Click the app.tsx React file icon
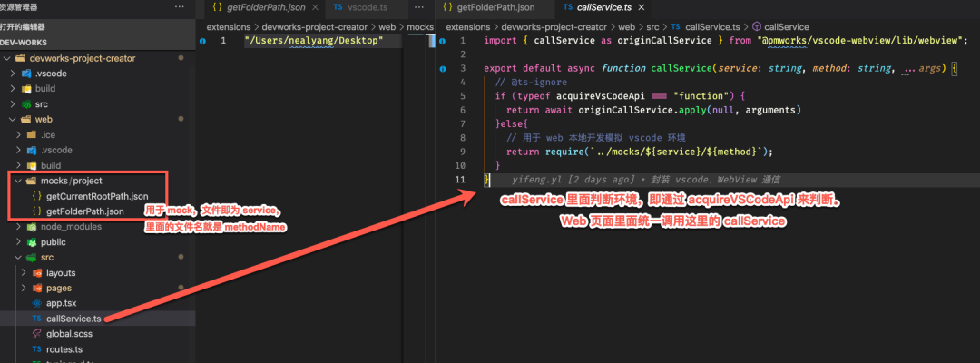 (36, 304)
